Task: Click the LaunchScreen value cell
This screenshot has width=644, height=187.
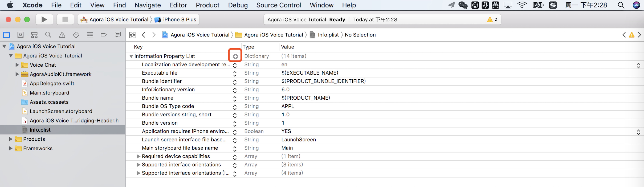Action: coord(299,139)
